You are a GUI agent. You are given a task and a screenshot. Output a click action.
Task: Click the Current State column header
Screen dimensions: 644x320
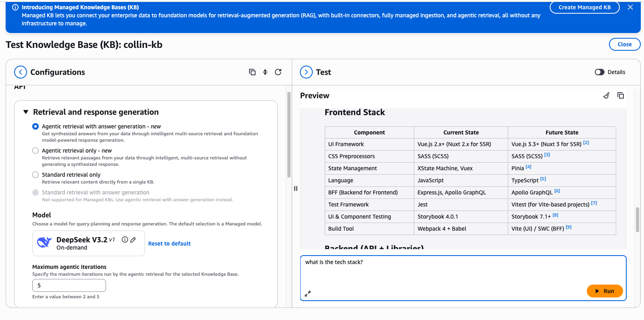point(461,132)
